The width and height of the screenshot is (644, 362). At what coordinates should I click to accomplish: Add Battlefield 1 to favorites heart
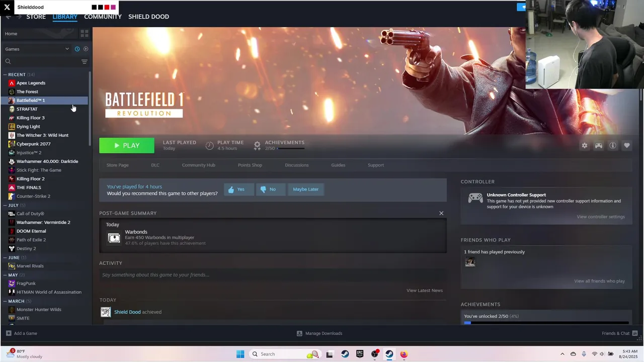[626, 145]
